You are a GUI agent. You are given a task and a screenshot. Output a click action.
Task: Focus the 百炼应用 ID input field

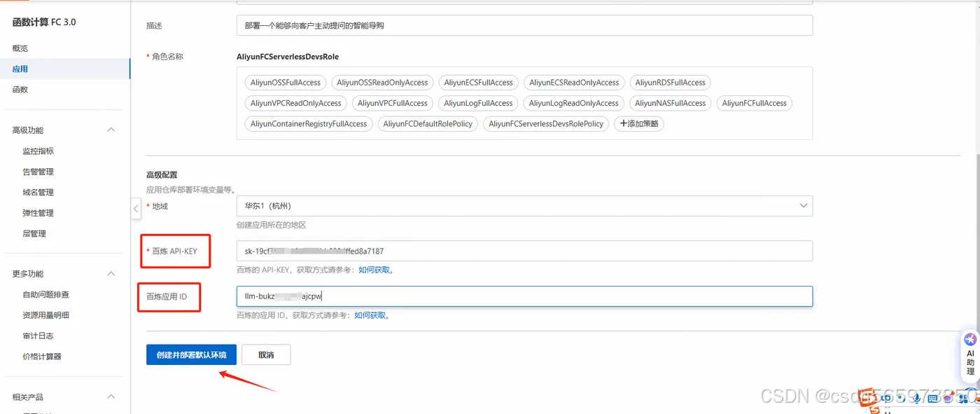[x=524, y=296]
